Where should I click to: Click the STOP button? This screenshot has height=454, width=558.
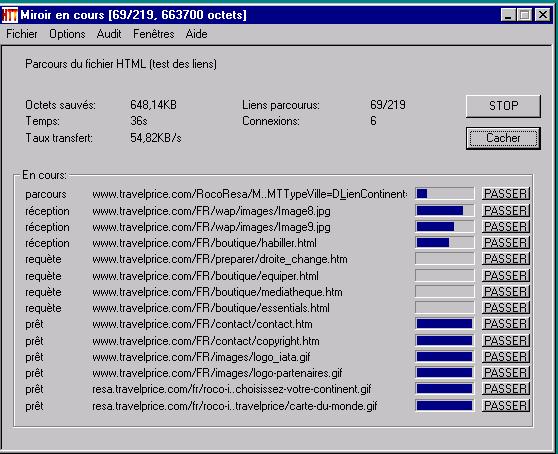click(503, 106)
